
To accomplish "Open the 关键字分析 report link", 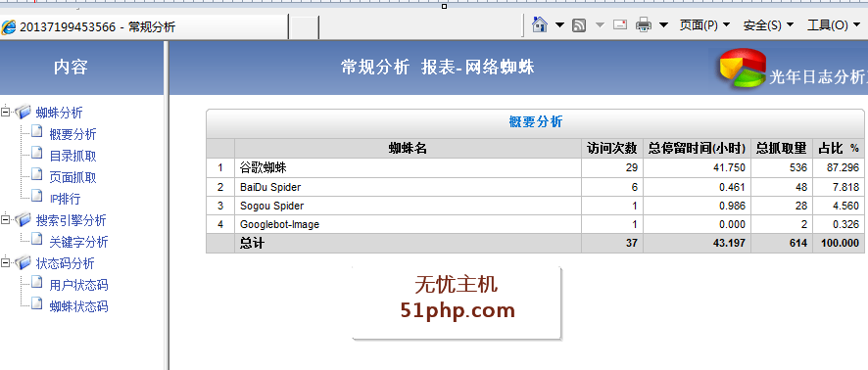I will (78, 242).
